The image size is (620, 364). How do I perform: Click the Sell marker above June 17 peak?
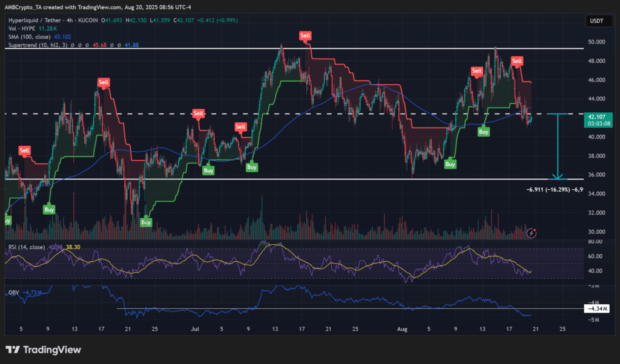coord(104,82)
